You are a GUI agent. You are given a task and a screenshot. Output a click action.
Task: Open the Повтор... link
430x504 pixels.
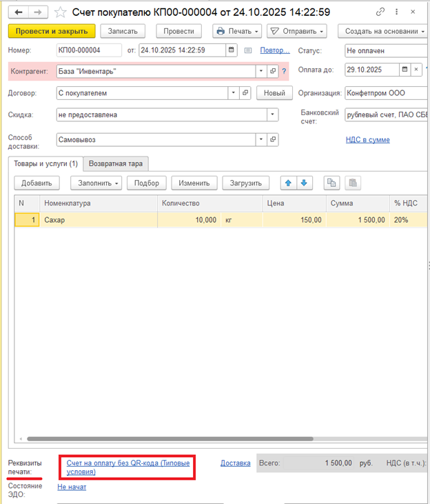275,50
